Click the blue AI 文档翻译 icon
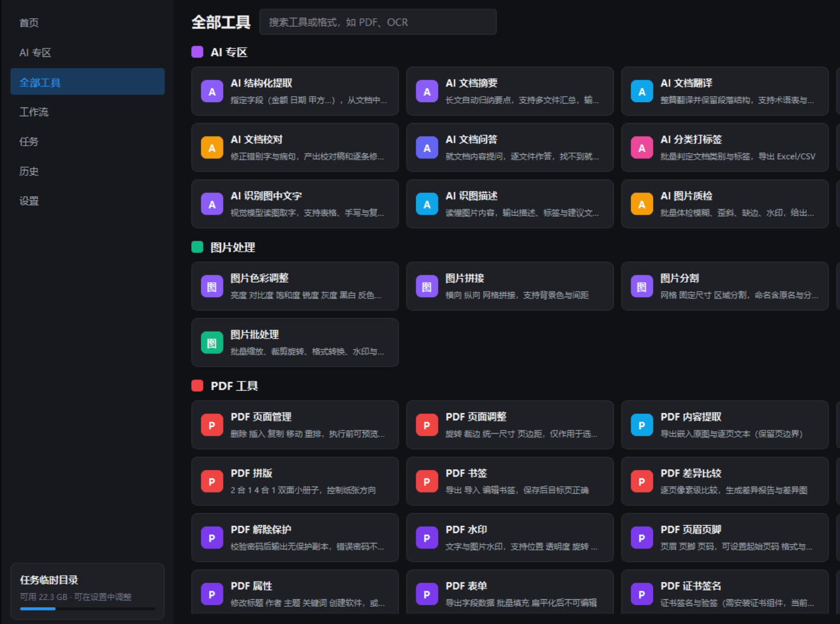 click(x=642, y=91)
